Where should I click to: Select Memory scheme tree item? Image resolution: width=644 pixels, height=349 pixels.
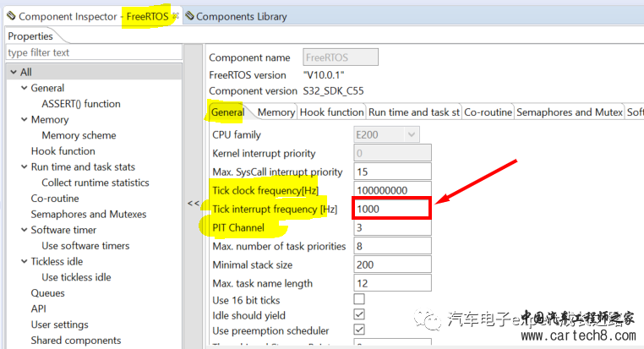coord(79,135)
